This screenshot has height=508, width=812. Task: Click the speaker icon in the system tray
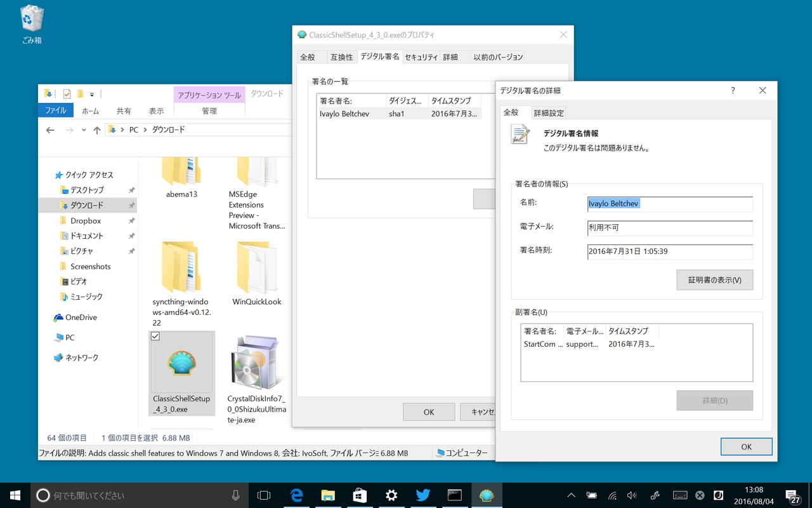632,495
